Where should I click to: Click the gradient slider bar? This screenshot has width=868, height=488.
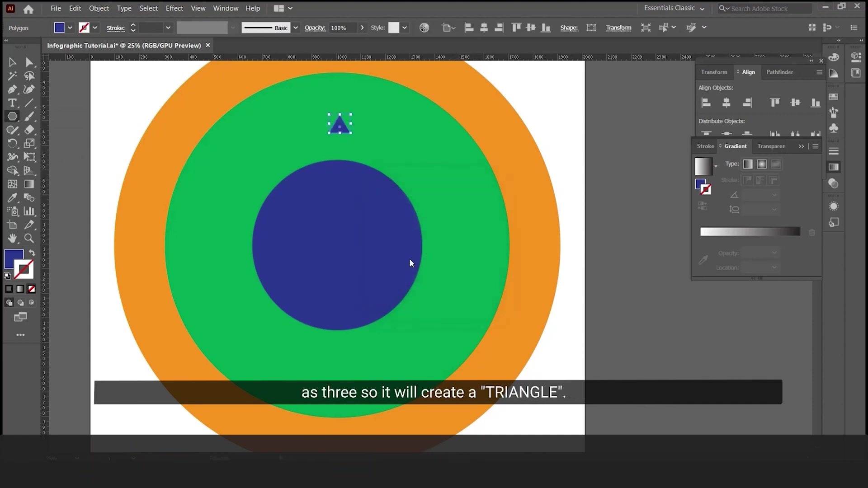coord(750,232)
